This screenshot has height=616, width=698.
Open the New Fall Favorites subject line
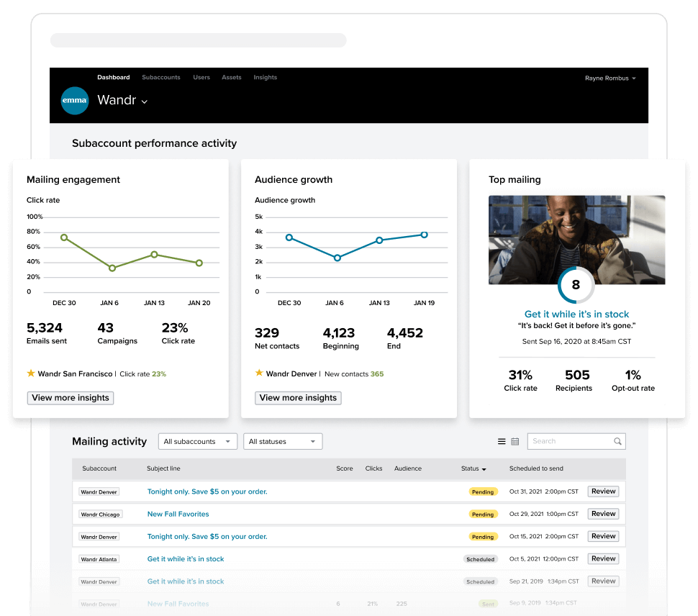pos(178,514)
